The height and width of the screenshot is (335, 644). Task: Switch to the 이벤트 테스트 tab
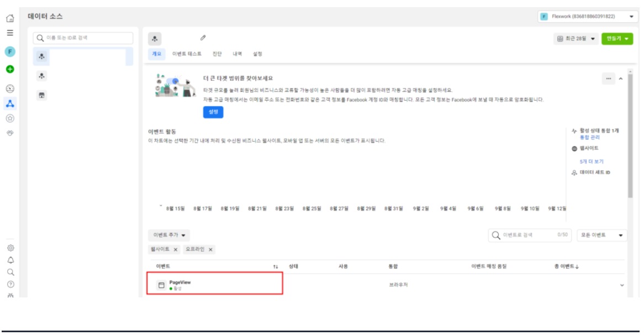pos(187,54)
